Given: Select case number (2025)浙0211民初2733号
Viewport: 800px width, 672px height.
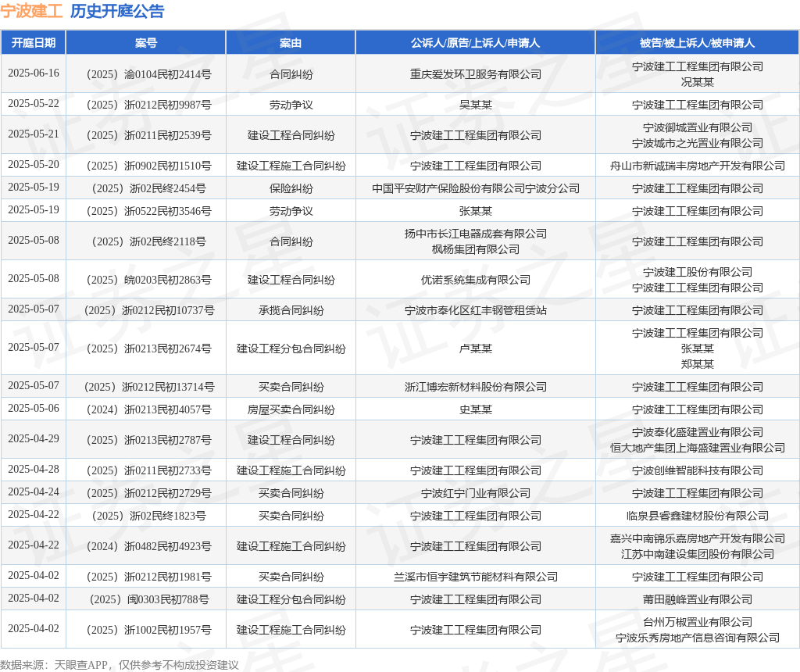Looking at the screenshot, I should [148, 471].
